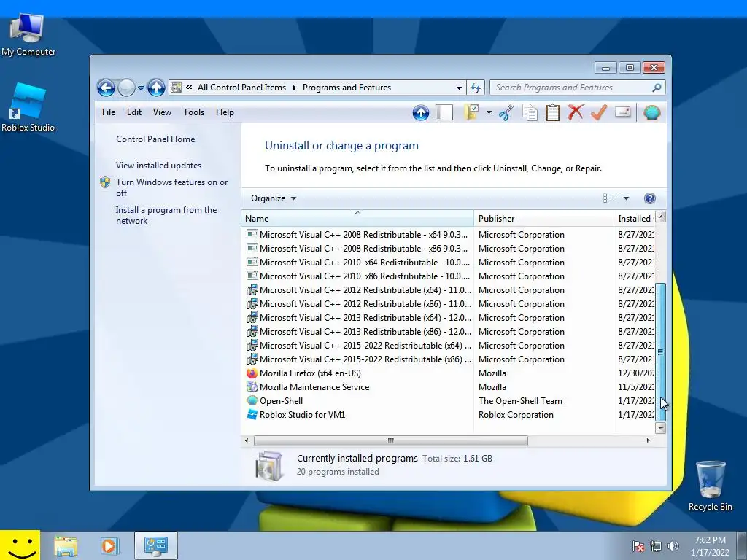
Task: Click Turn Windows features on or off
Action: [171, 187]
